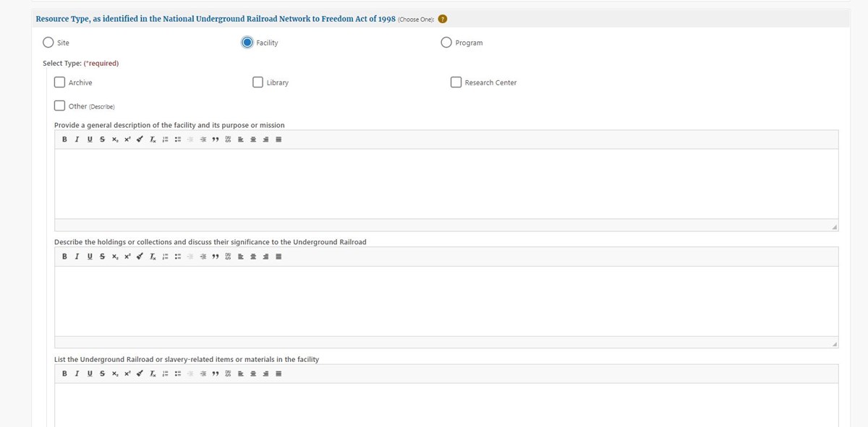Screen dimensions: 868x427
Task: Click the resize handle of the holdings editor
Action: coord(833,344)
